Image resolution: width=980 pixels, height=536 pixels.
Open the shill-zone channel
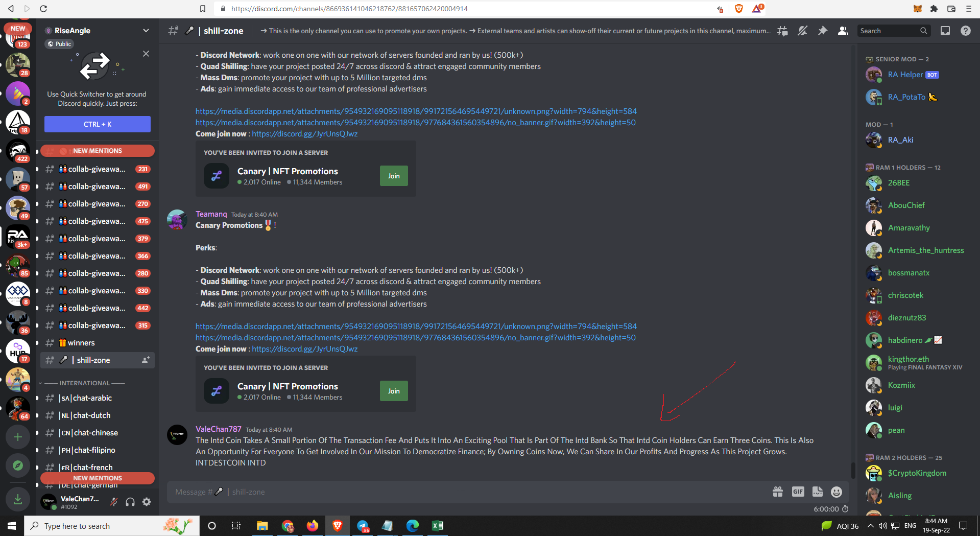98,360
